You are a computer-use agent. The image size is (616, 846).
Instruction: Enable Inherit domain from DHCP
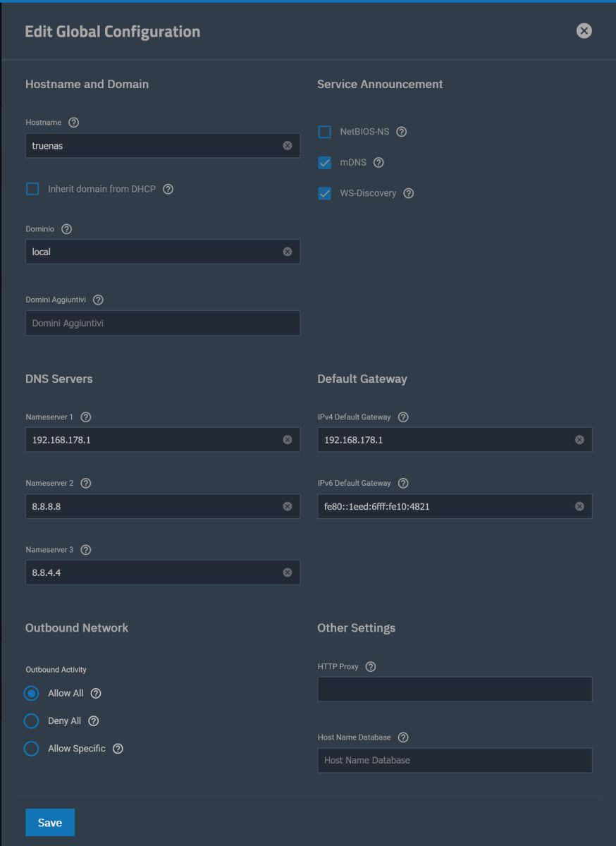point(31,189)
